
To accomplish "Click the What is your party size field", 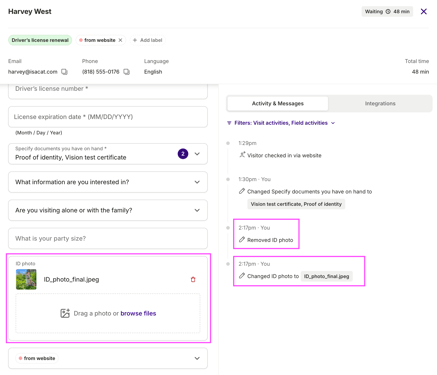I will tap(108, 238).
